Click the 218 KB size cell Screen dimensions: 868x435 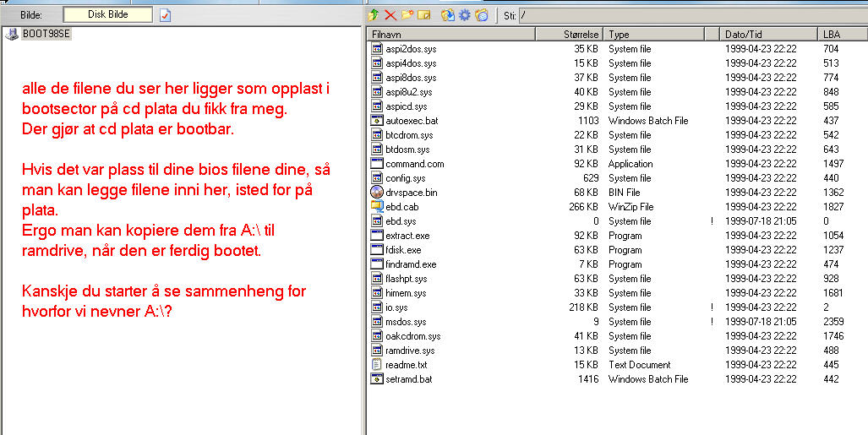[x=583, y=307]
